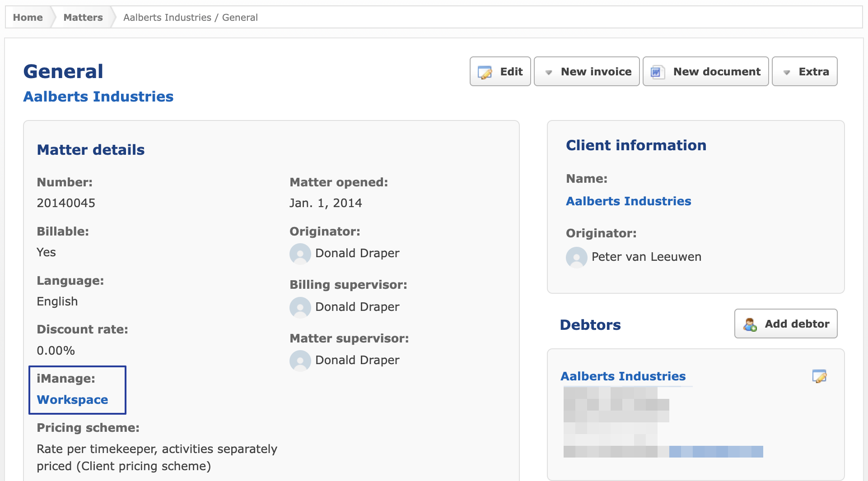Create a New document
The height and width of the screenshot is (481, 868).
click(706, 71)
